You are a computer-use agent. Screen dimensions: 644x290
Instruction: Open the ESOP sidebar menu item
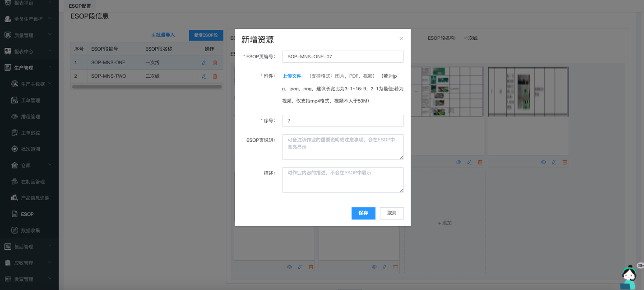tap(27, 214)
